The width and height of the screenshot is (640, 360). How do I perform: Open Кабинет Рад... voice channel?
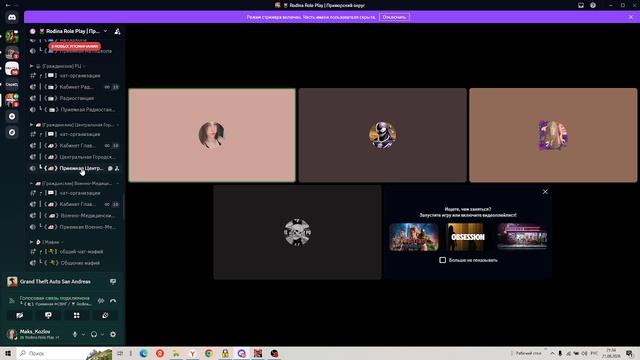pos(75,87)
